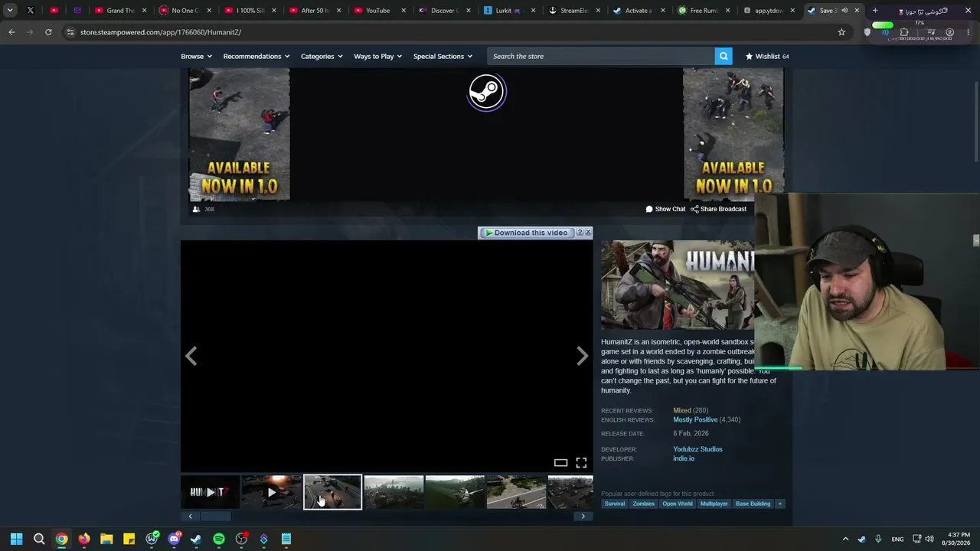Image resolution: width=980 pixels, height=551 pixels.
Task: Open a new browser tab
Action: [875, 11]
